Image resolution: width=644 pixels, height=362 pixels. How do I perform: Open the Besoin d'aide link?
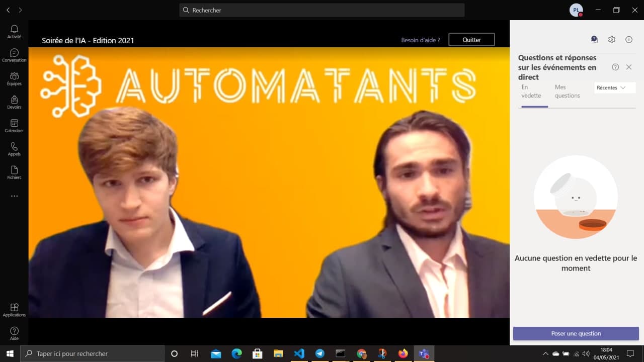[x=420, y=40]
